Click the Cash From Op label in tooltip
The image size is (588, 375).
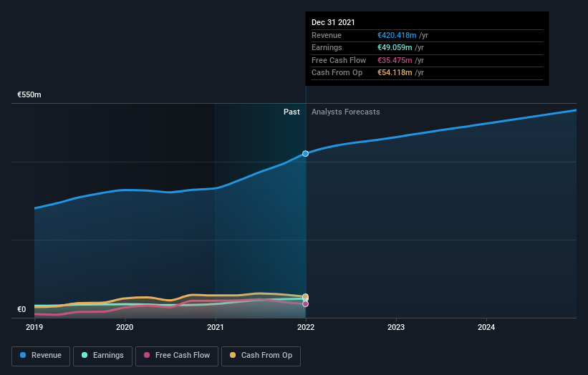(337, 73)
